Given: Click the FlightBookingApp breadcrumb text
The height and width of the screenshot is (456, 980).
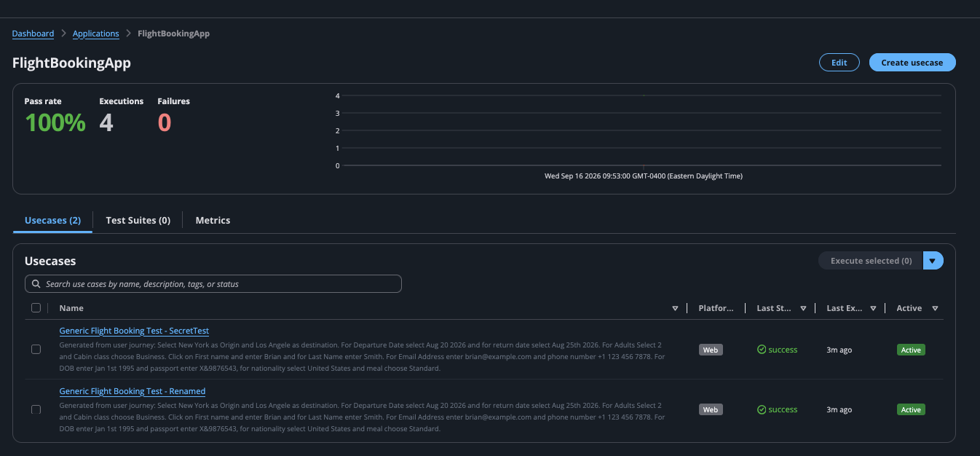Looking at the screenshot, I should 173,34.
